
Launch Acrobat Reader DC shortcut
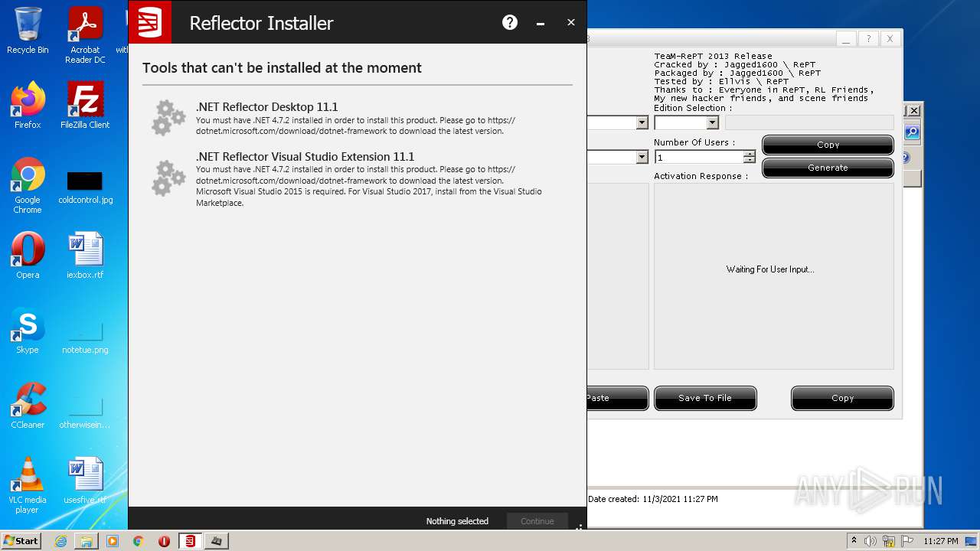[x=85, y=35]
